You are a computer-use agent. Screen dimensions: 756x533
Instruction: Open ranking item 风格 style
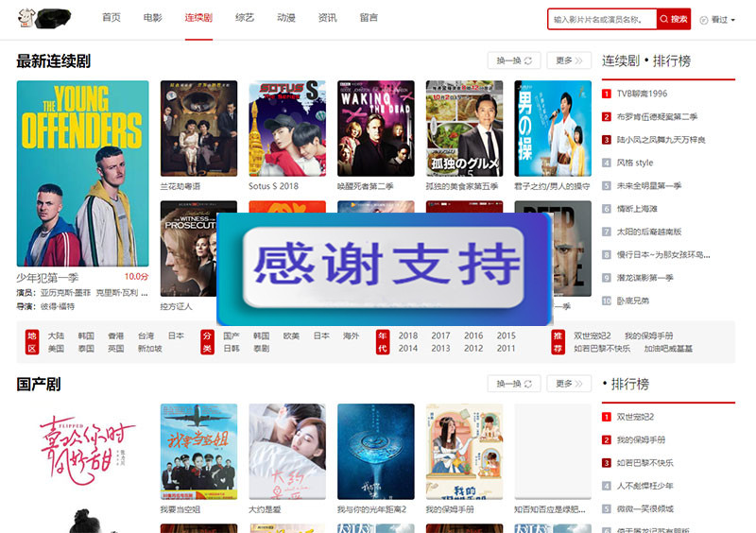(635, 163)
